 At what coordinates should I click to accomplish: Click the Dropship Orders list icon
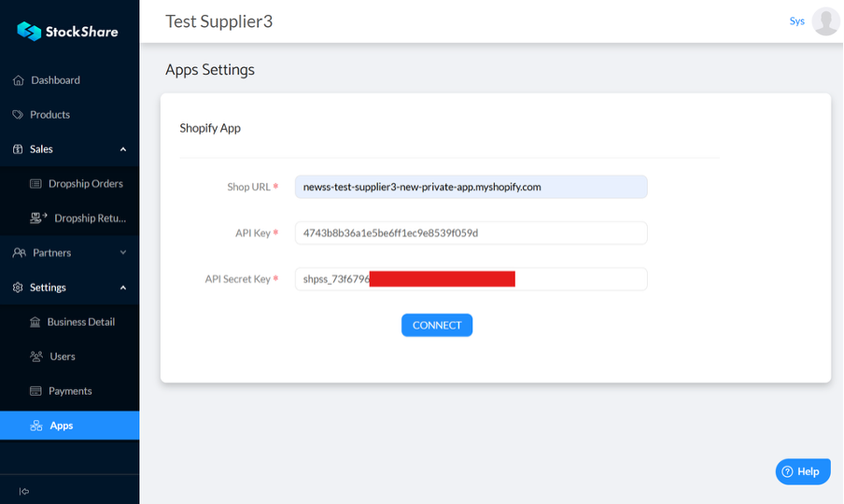click(36, 184)
